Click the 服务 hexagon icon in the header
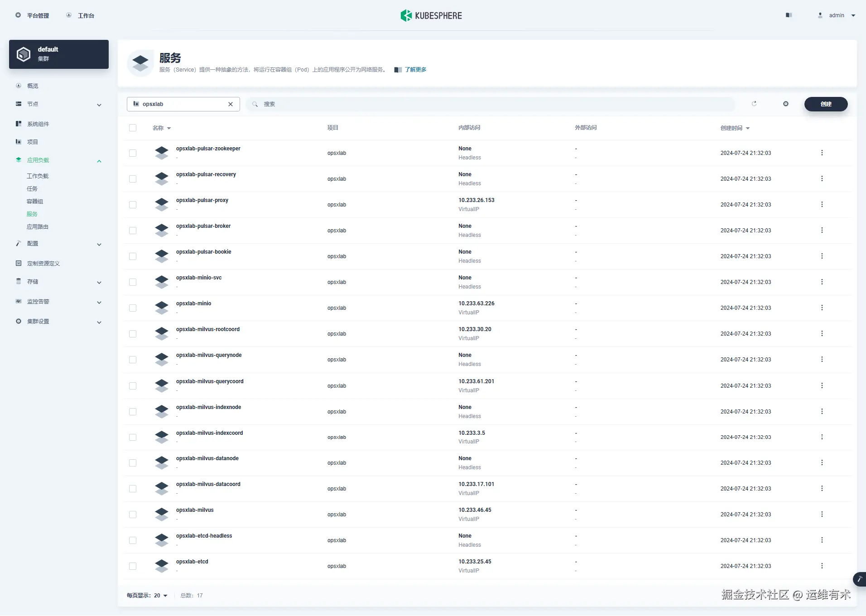This screenshot has width=866, height=616. (x=140, y=63)
